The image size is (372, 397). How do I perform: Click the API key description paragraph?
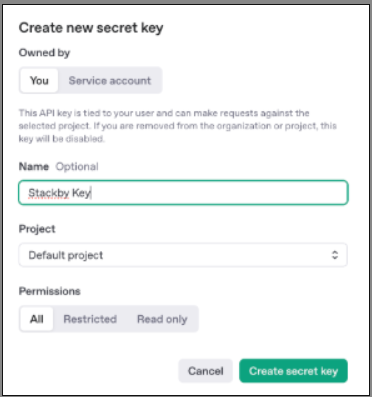[178, 126]
